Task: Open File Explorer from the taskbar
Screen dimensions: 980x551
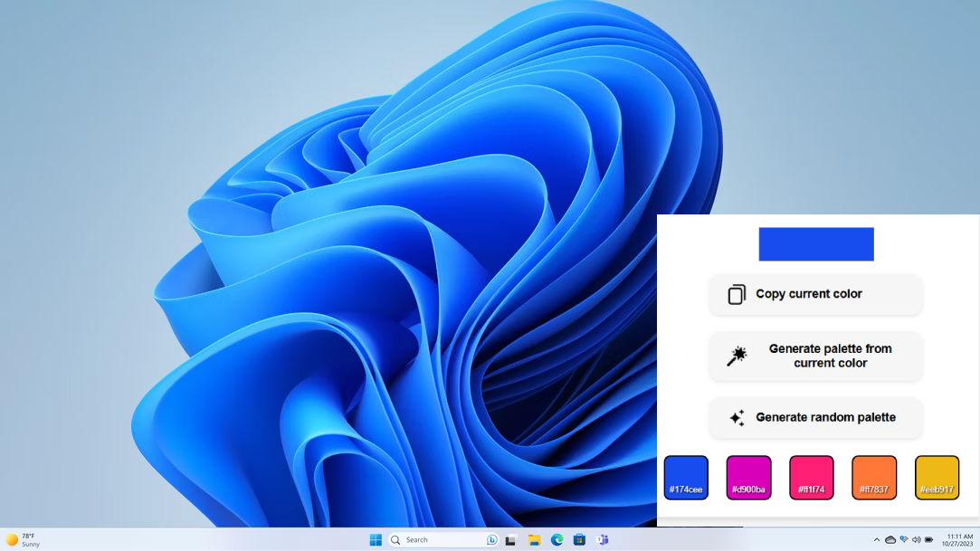Action: (x=534, y=540)
